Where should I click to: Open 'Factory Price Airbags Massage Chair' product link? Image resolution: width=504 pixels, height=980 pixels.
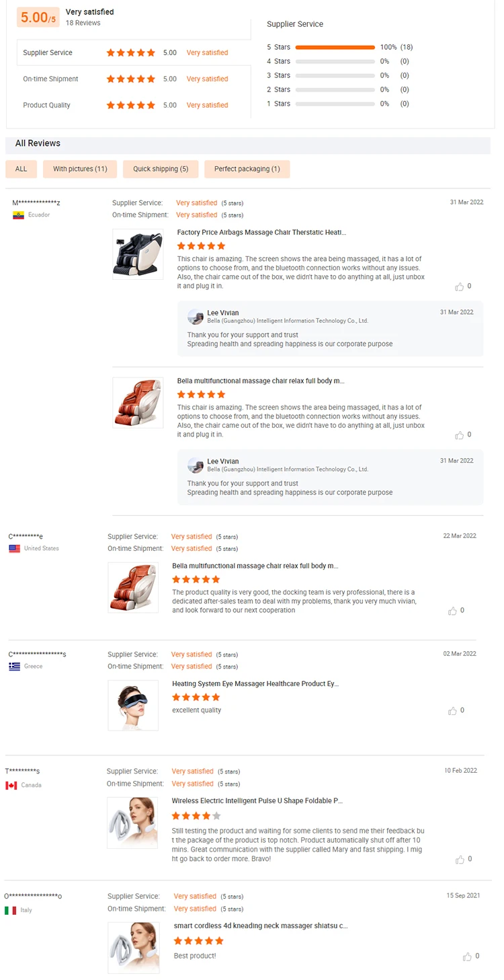click(262, 233)
